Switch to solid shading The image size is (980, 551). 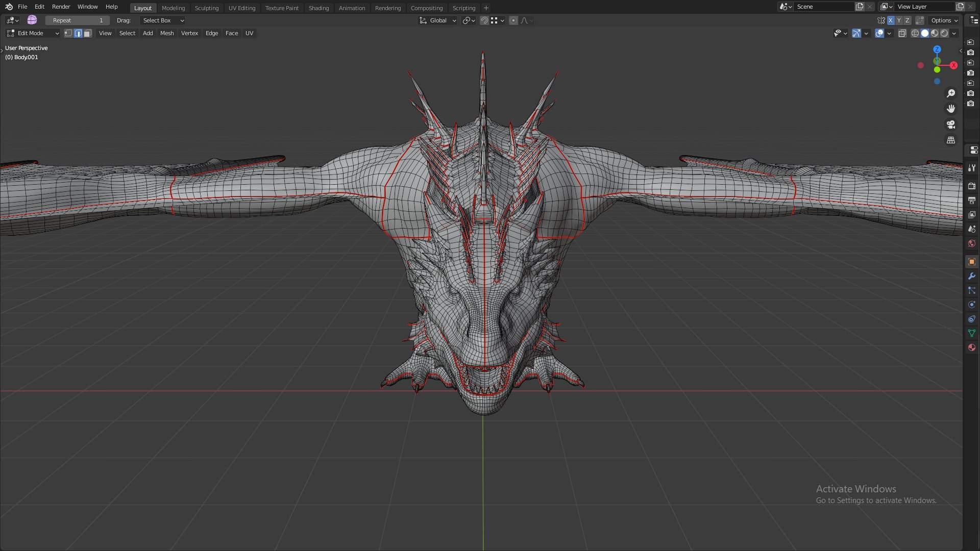coord(925,33)
